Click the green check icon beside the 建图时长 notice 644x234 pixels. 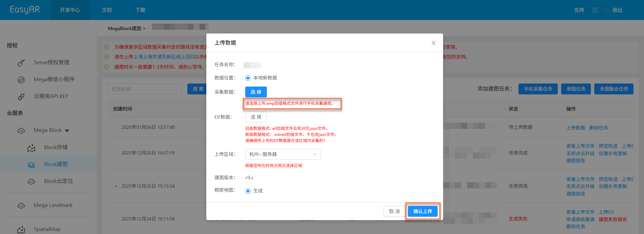[107, 67]
